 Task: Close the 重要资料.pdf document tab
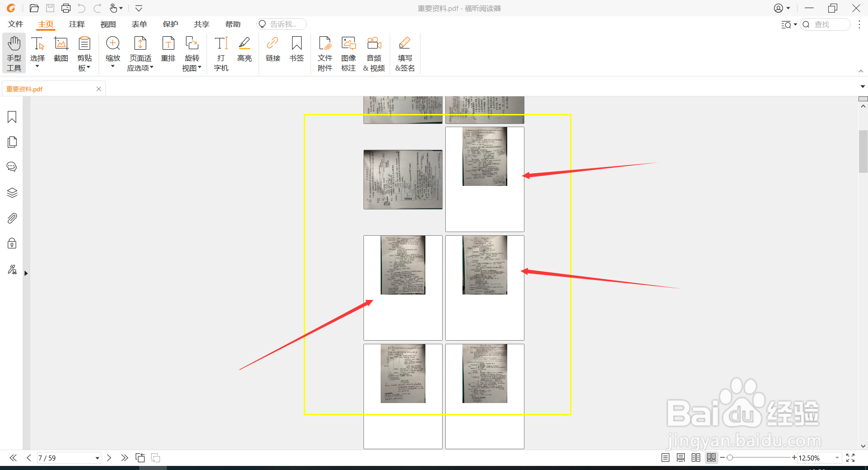pyautogui.click(x=99, y=89)
